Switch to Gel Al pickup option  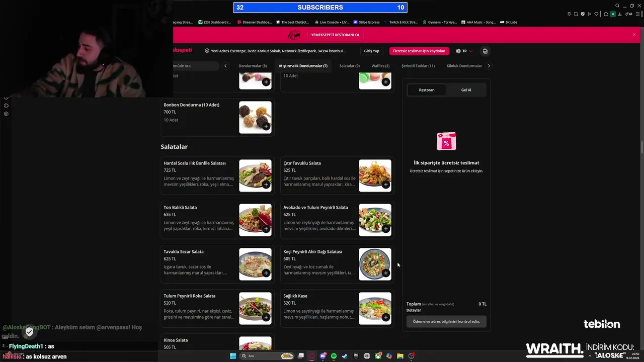pos(466,90)
